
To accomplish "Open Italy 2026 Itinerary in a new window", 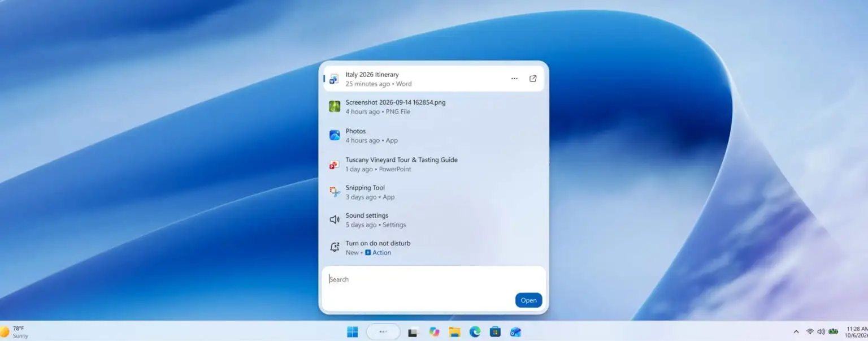I will click(x=533, y=79).
